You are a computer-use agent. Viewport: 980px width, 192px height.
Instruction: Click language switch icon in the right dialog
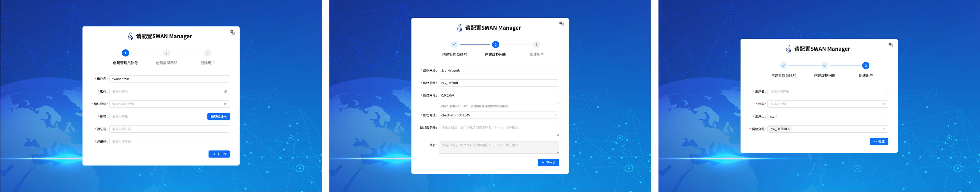pos(890,45)
